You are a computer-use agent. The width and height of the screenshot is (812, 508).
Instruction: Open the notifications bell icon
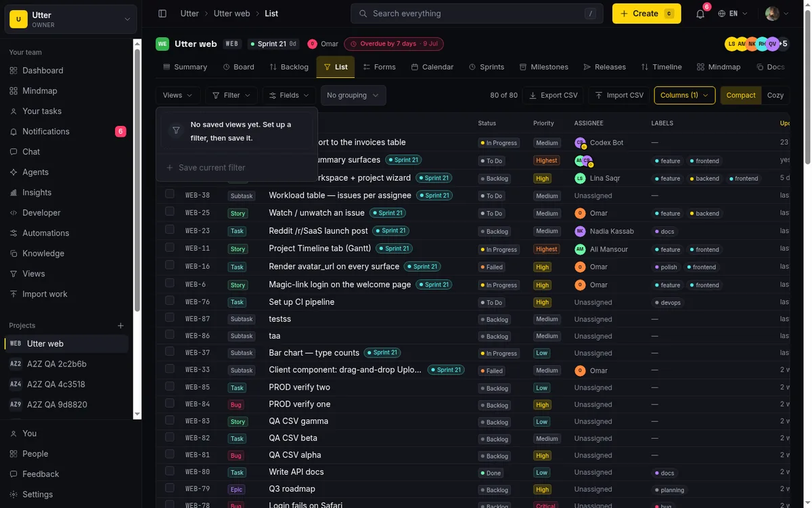pyautogui.click(x=700, y=14)
